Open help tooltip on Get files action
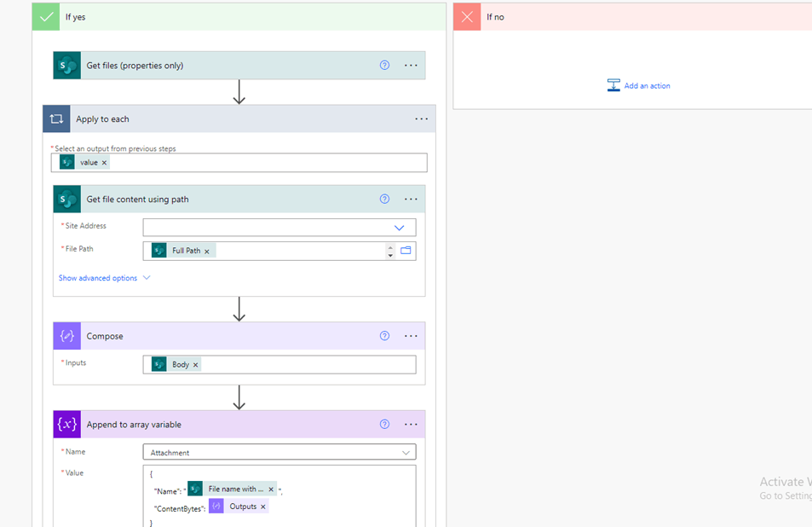The image size is (812, 527). click(x=384, y=65)
